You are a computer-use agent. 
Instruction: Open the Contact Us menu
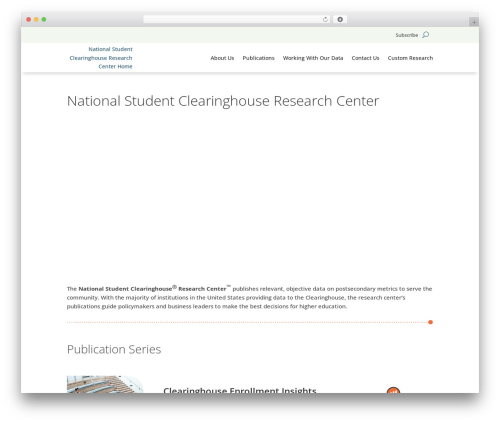365,58
